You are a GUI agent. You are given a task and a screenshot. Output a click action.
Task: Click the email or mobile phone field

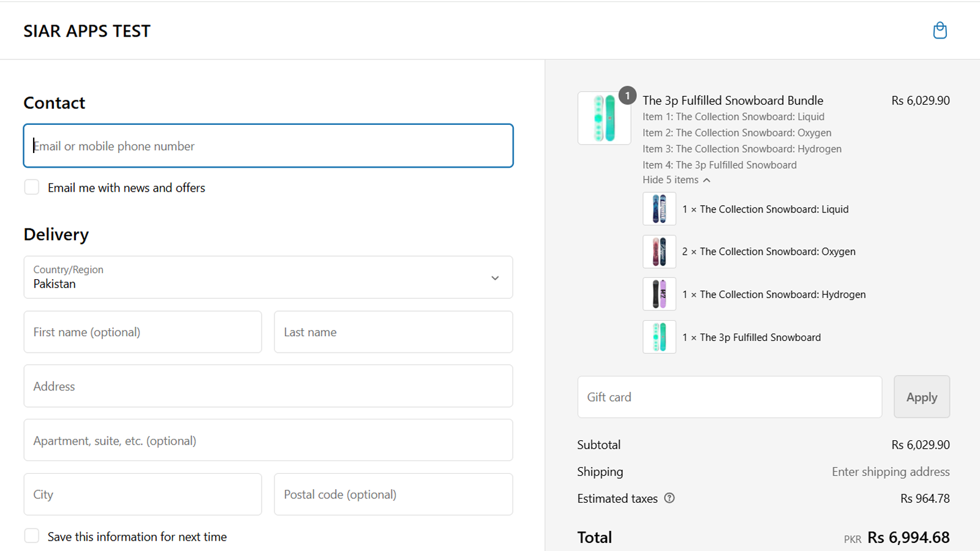pyautogui.click(x=268, y=146)
